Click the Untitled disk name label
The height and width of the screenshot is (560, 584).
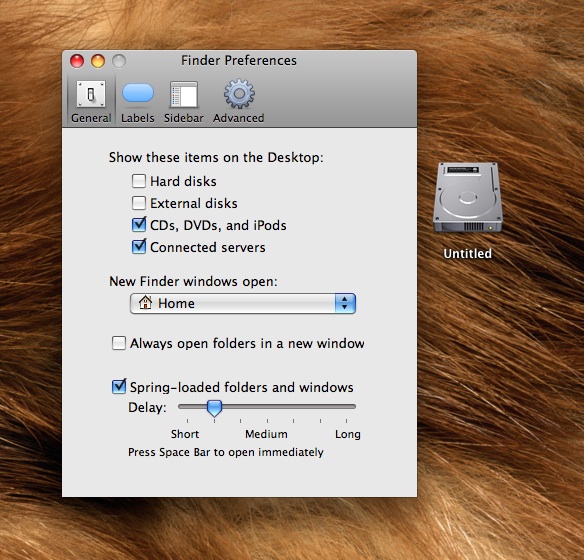[x=467, y=254]
